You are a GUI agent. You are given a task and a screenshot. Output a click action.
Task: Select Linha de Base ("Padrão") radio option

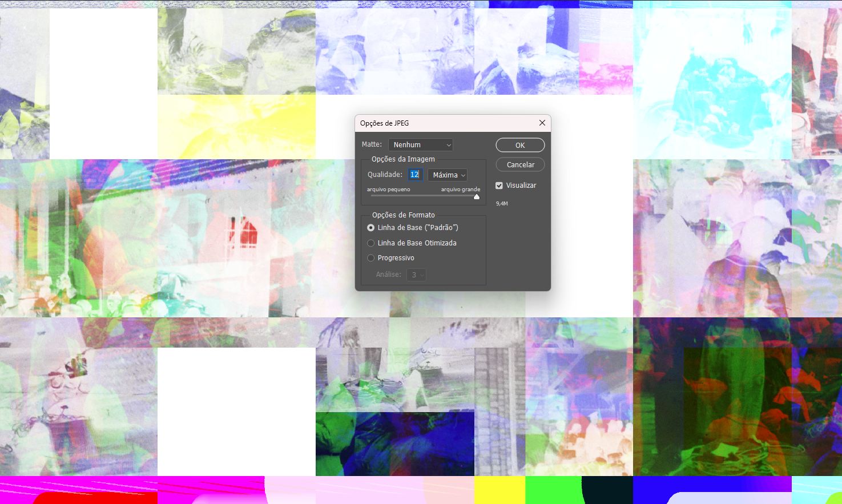pyautogui.click(x=371, y=228)
